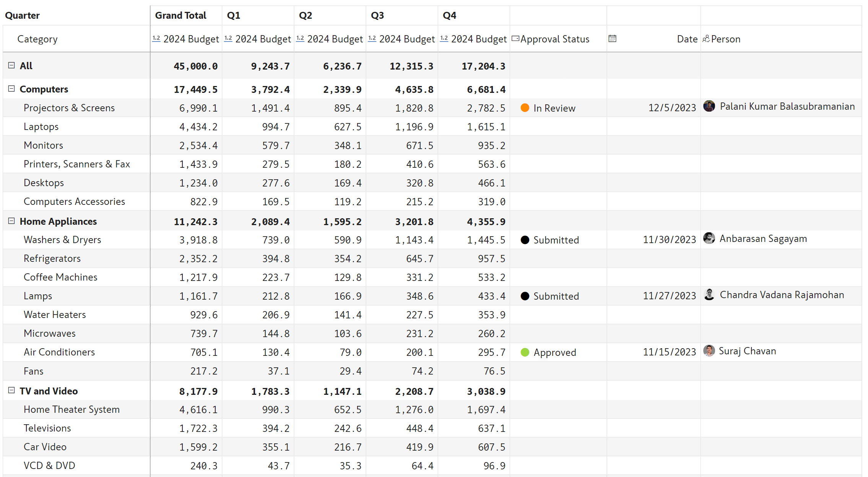Select the Televisions row label
The height and width of the screenshot is (477, 868).
(47, 428)
